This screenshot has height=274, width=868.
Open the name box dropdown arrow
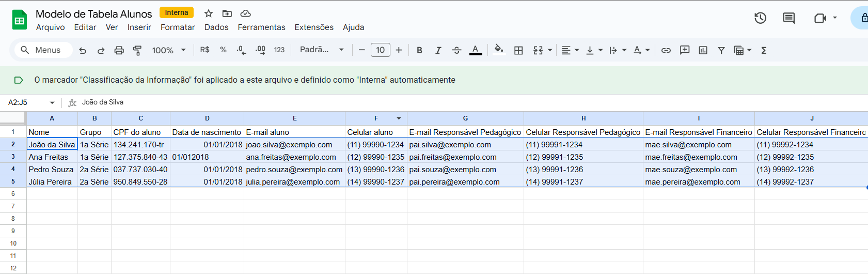pyautogui.click(x=52, y=102)
